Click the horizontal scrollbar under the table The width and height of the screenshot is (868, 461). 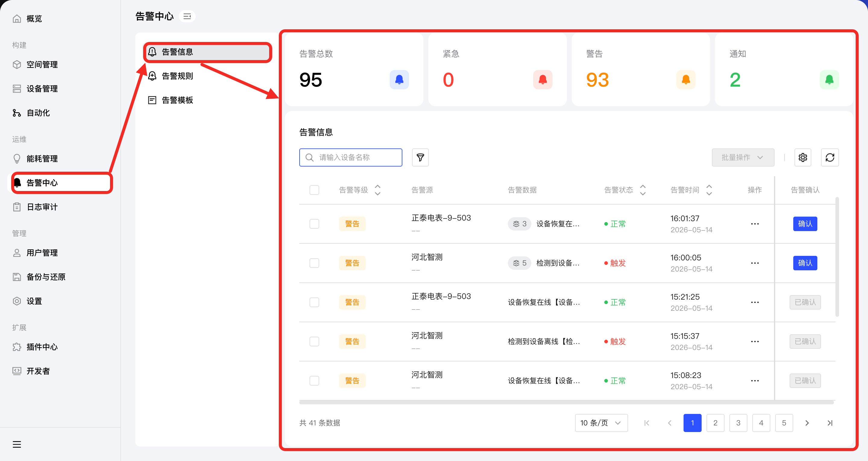tap(566, 402)
